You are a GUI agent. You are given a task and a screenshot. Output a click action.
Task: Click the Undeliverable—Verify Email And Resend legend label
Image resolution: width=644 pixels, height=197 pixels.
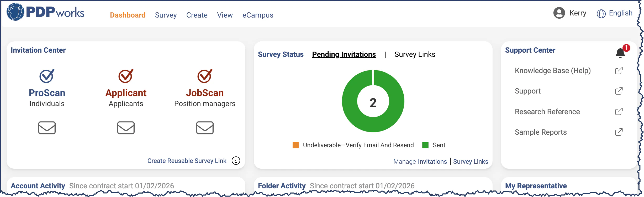(x=358, y=145)
